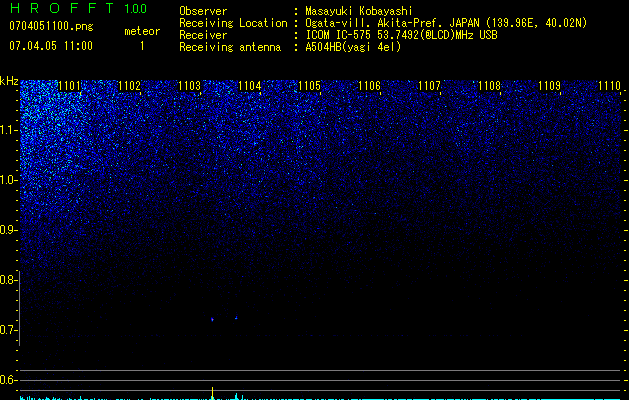Click the Observer label
Image resolution: width=629 pixels, height=400 pixels.
tap(203, 11)
